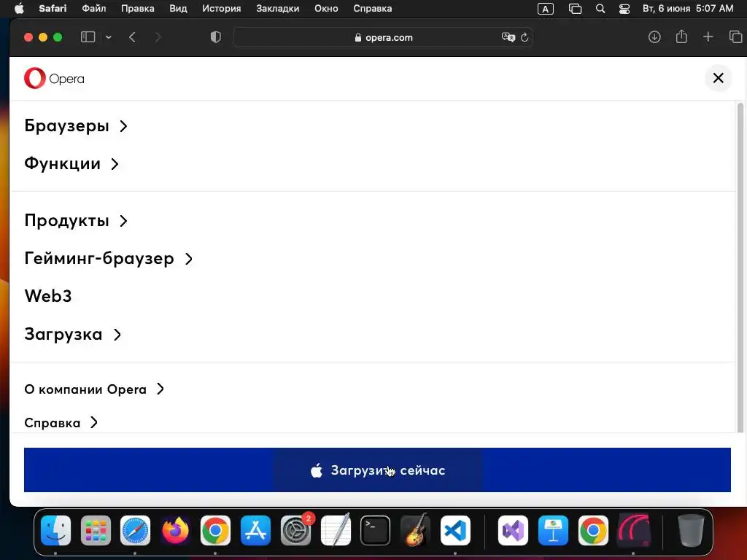
Task: Open GarageBand from the Dock
Action: [x=415, y=530]
